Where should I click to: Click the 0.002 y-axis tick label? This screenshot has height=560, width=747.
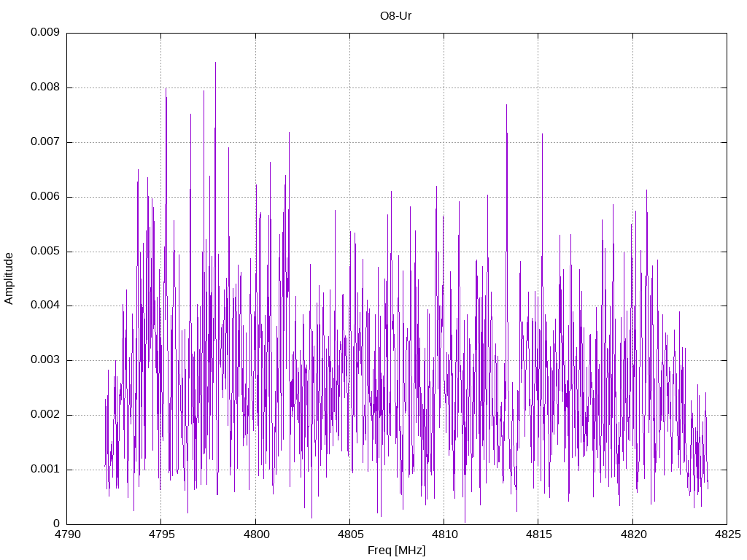point(45,414)
